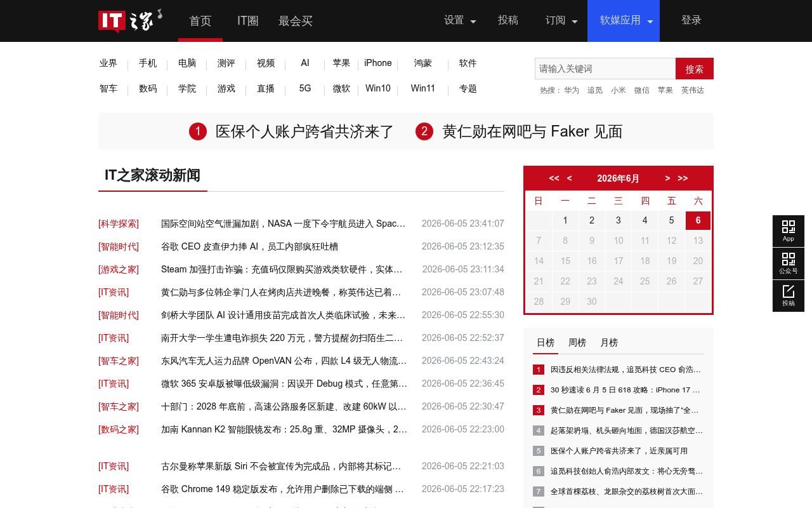Open the 剑桥大学团队 AI vaccine article
This screenshot has height=508, width=812.
(283, 315)
